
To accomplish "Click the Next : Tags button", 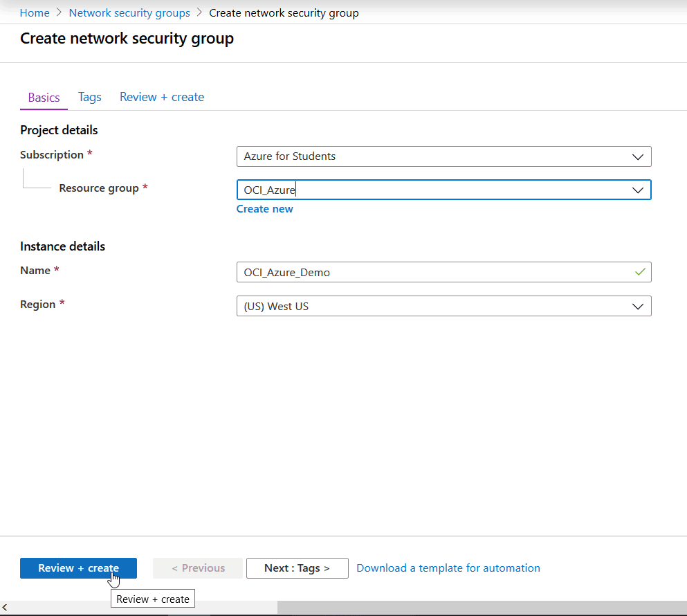I will (297, 568).
